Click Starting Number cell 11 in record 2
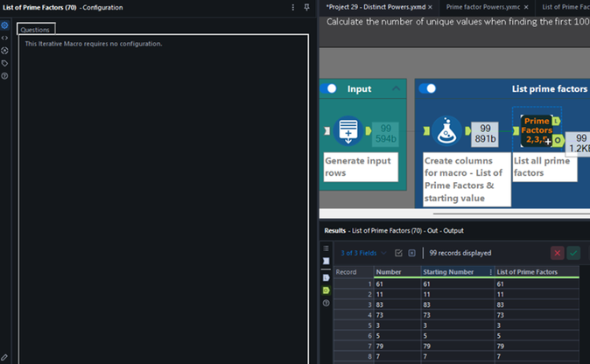This screenshot has height=364, width=590. click(458, 294)
